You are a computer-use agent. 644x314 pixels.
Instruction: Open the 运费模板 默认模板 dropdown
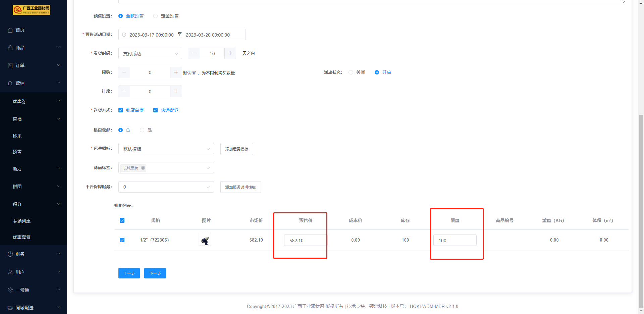(166, 149)
